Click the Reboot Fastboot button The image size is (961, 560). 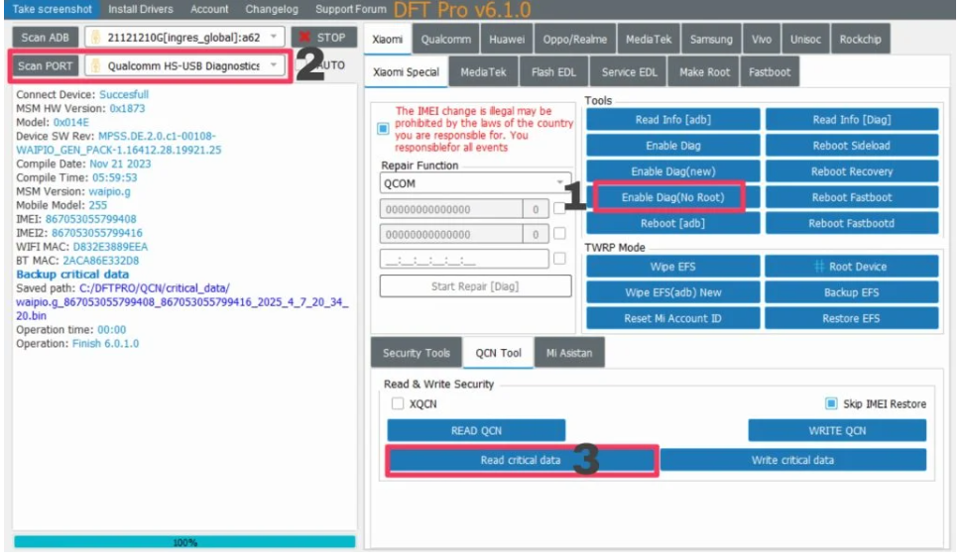click(x=852, y=197)
